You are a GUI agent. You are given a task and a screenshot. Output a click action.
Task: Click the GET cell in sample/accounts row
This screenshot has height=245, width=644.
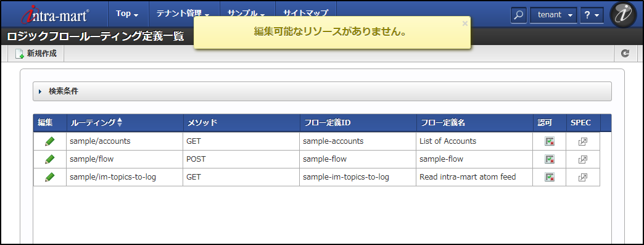[242, 141]
